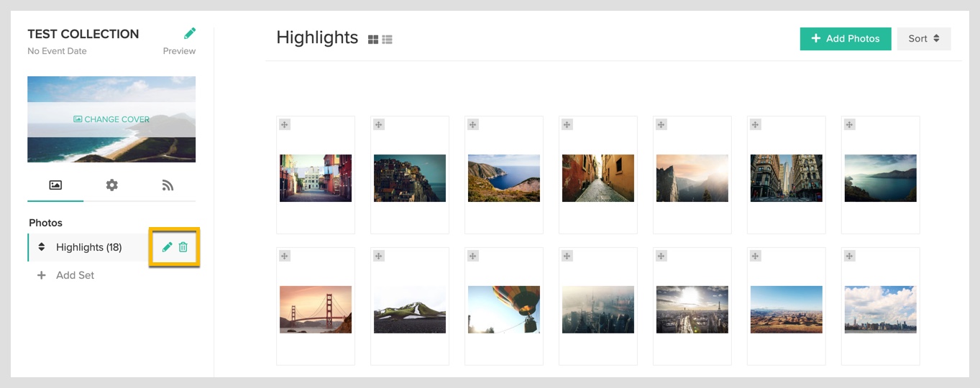Select the Golden Gate Bridge thumbnail
980x388 pixels.
tap(316, 310)
